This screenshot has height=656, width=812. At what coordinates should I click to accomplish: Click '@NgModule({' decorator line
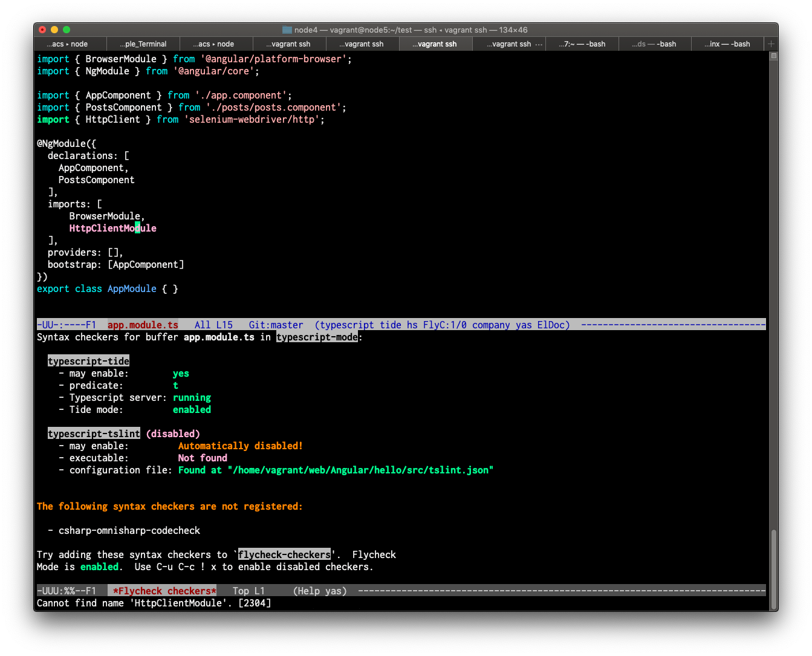click(x=67, y=144)
